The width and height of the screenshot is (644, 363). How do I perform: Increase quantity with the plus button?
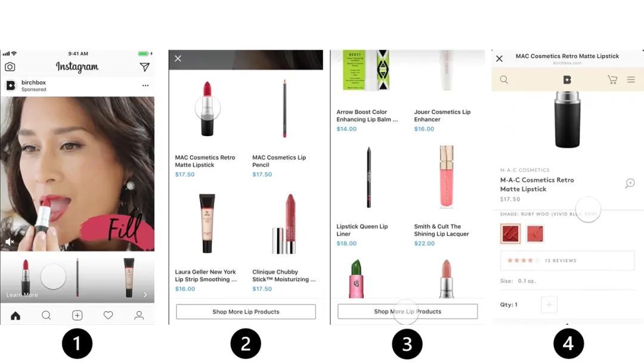pyautogui.click(x=549, y=304)
